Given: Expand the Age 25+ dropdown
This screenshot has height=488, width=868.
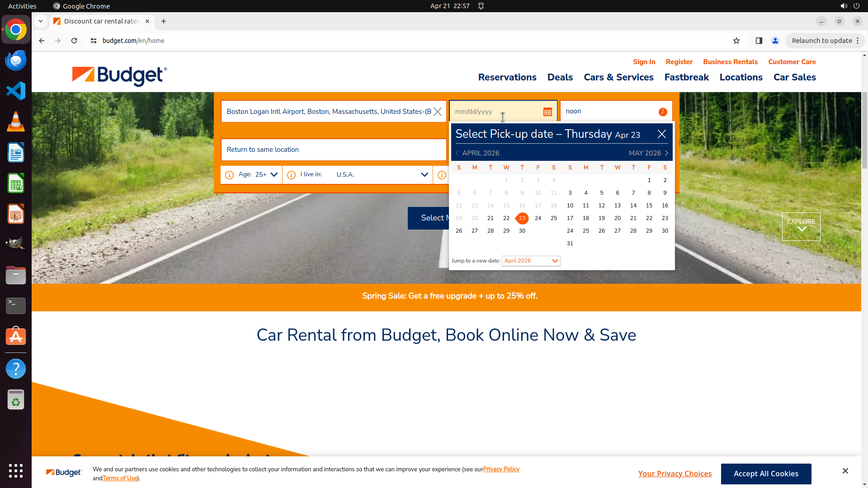Looking at the screenshot, I should click(274, 175).
